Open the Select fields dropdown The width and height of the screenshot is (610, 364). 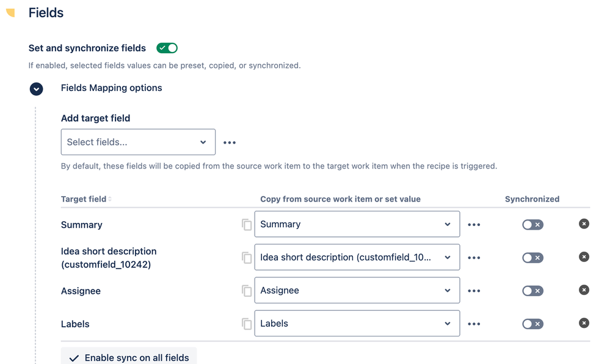pos(138,142)
